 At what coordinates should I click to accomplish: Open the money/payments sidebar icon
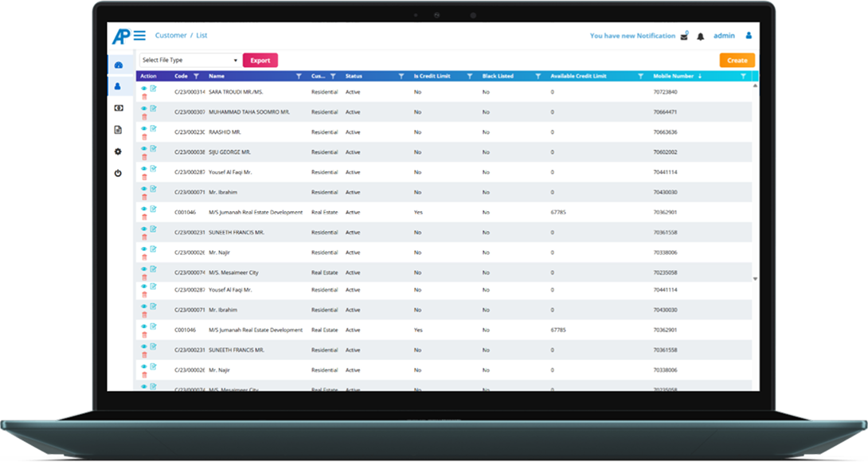click(119, 108)
